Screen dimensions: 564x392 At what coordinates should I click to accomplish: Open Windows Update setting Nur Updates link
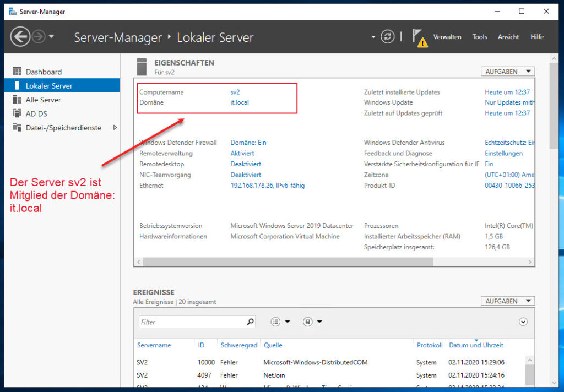pos(509,102)
